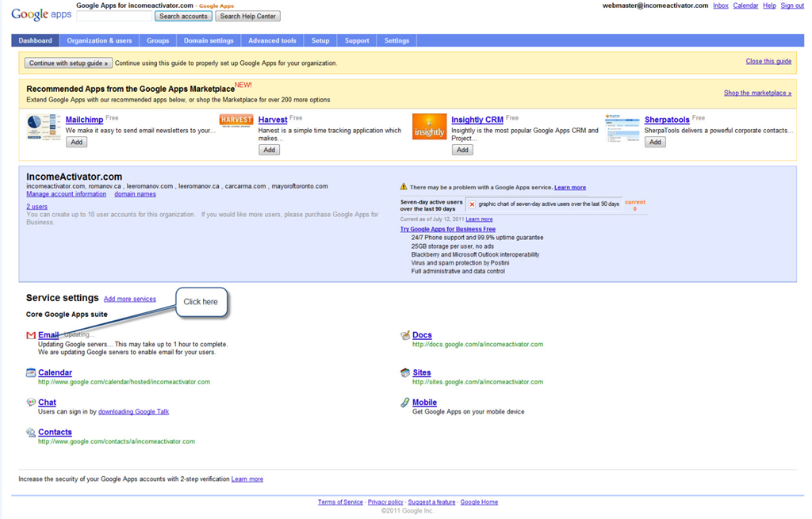Screen dimensions: 812x519
Task: Open Learn more about service problem
Action: pos(570,187)
